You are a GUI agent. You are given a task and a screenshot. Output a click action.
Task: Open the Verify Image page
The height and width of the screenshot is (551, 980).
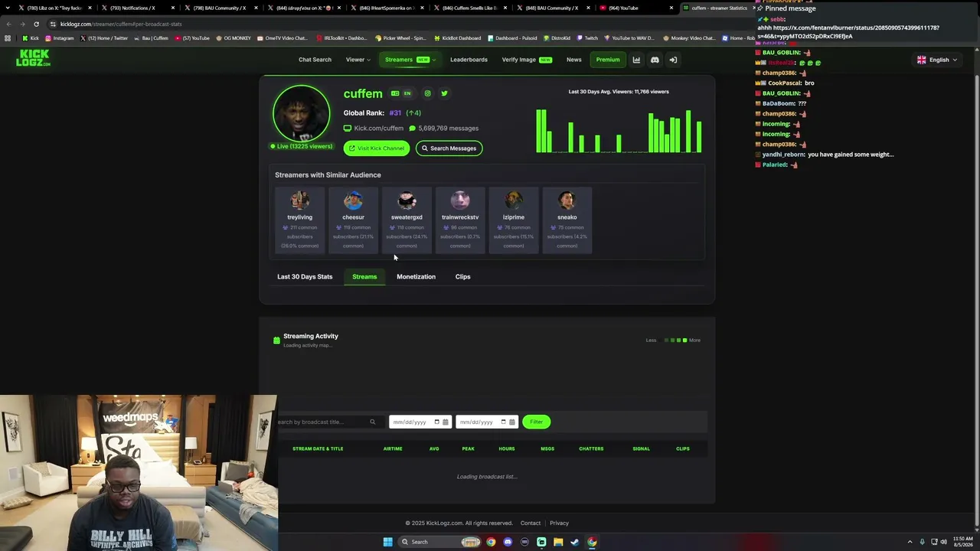[527, 60]
